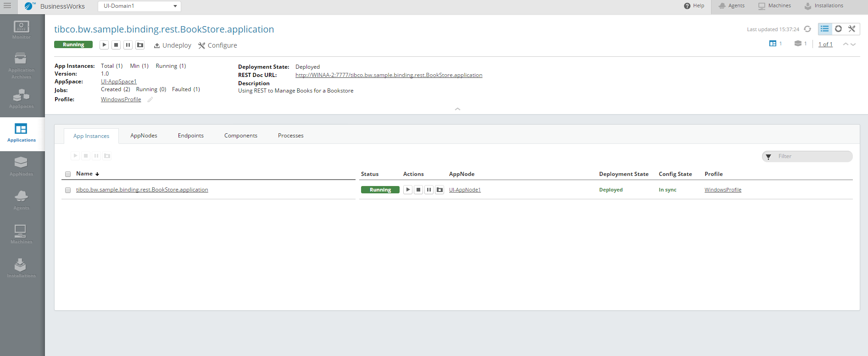Open the hamburger menu in the top bar

pos(7,6)
